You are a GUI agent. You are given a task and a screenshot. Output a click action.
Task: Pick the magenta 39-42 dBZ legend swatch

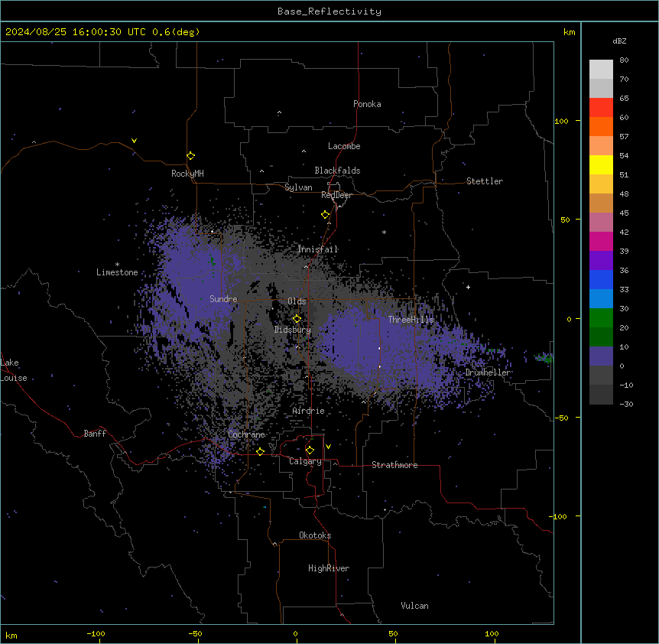[601, 241]
